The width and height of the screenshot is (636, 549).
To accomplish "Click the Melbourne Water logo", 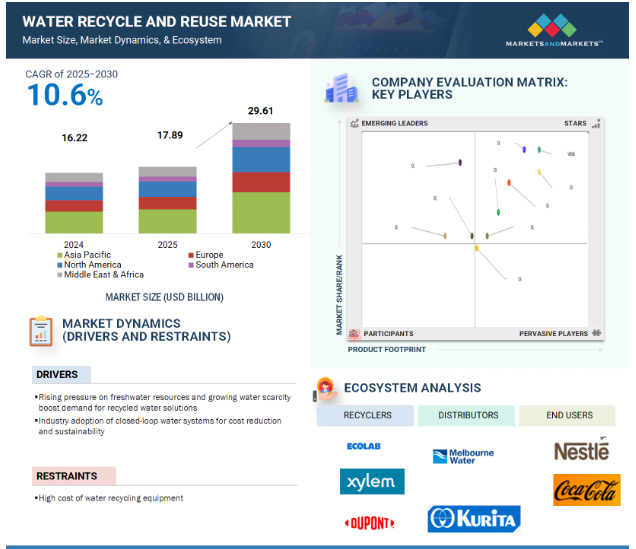I will 463,457.
